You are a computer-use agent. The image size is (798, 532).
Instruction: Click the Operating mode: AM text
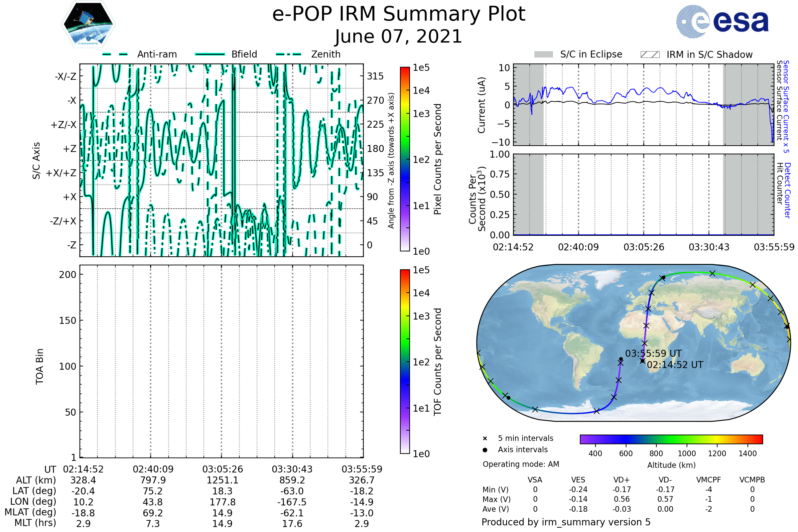521,464
